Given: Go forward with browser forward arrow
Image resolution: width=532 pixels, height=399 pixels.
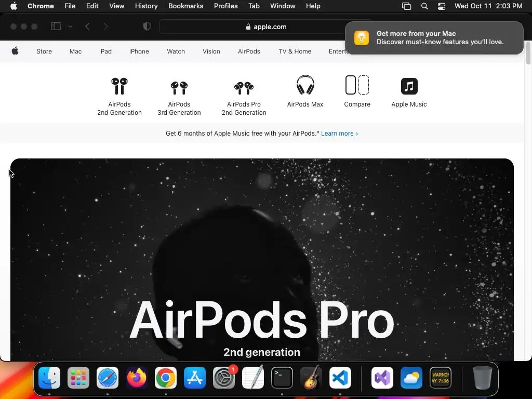Looking at the screenshot, I should tap(106, 26).
